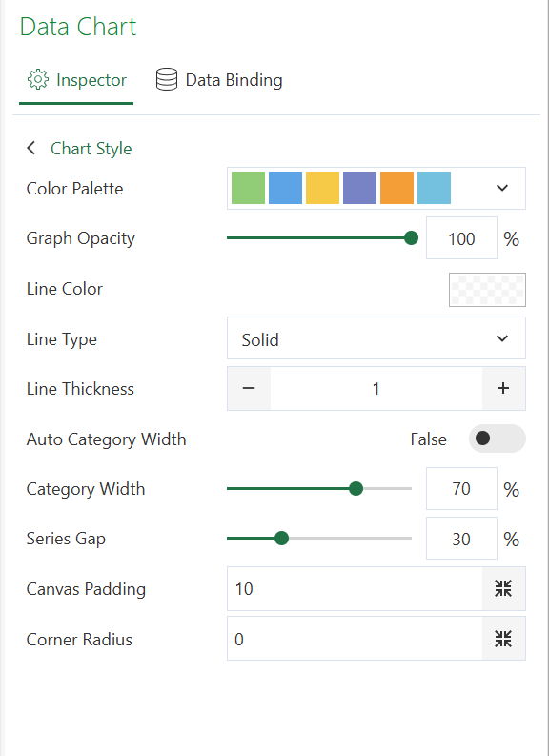Select the Inspector tab
This screenshot has width=549, height=756.
pos(76,80)
